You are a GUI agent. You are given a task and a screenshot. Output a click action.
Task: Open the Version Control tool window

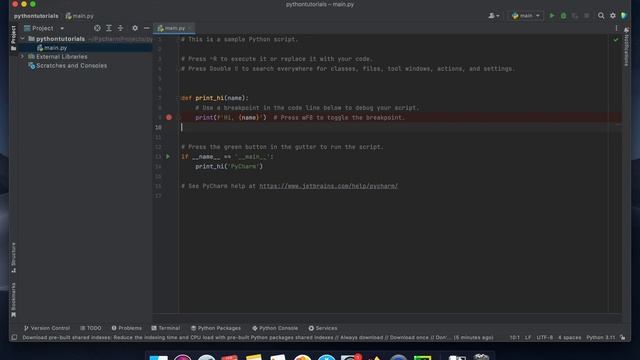tap(47, 328)
